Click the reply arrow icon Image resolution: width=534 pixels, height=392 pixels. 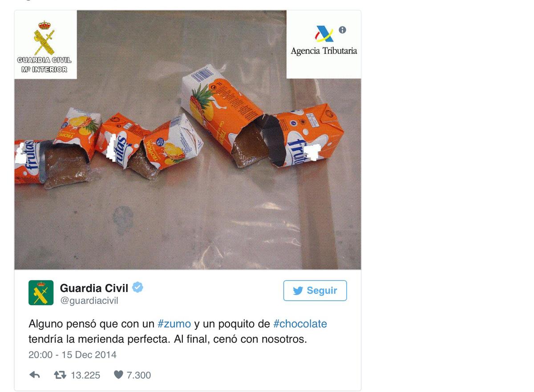point(34,375)
